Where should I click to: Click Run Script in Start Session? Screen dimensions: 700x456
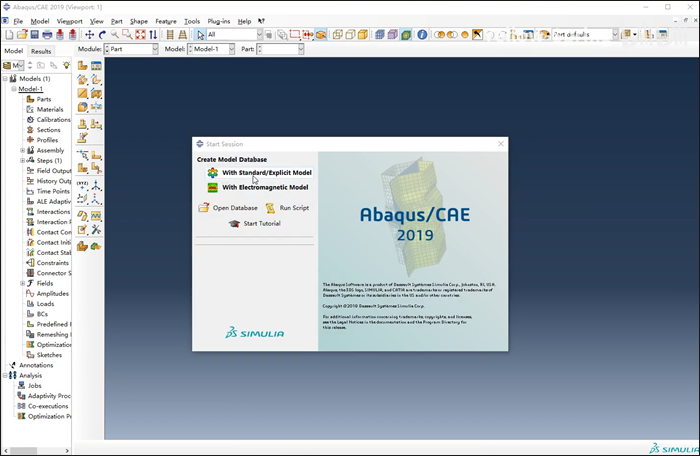(x=288, y=208)
